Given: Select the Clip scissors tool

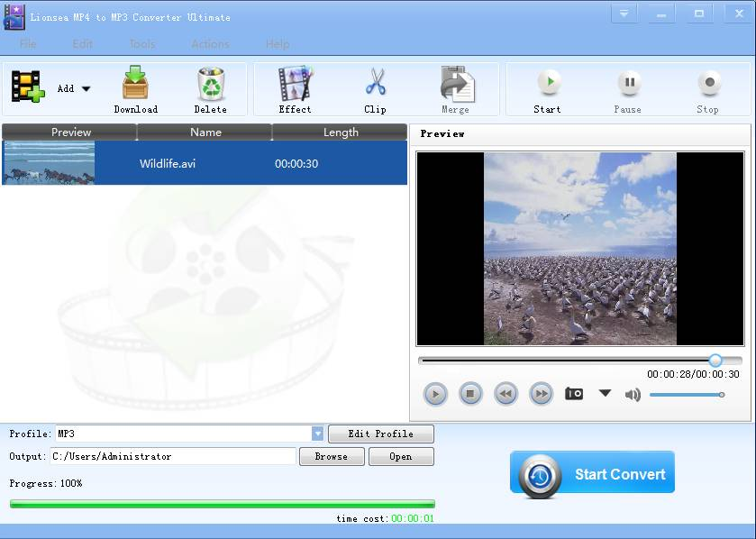Looking at the screenshot, I should (x=375, y=89).
